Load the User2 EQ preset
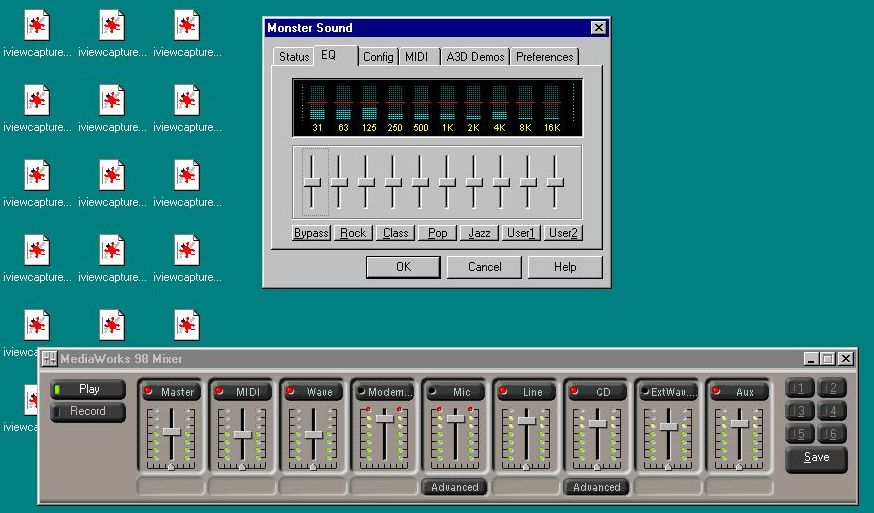This screenshot has height=513, width=874. tap(564, 233)
